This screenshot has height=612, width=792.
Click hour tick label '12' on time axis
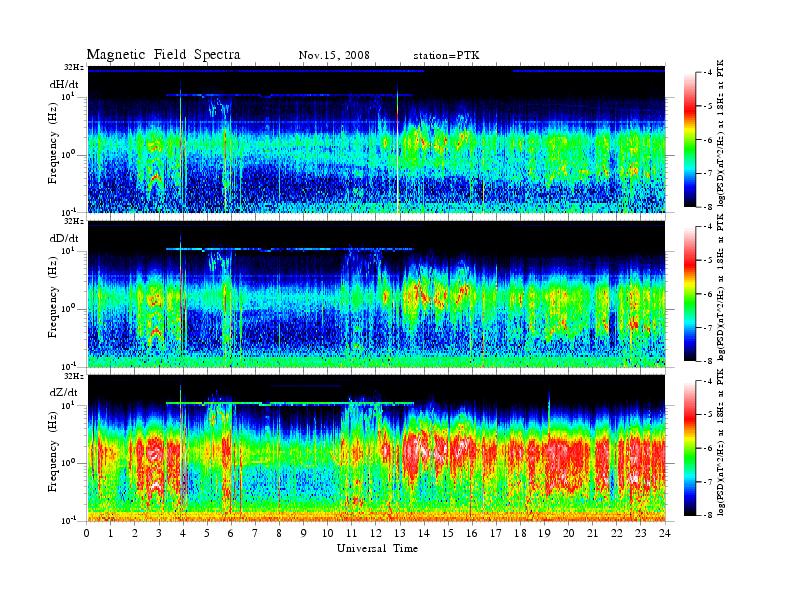376,533
